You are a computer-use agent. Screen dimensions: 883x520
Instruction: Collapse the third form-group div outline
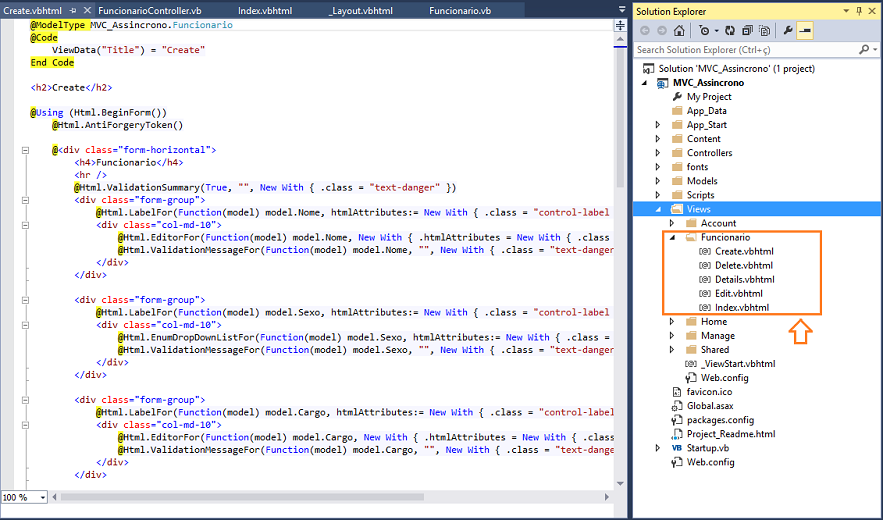25,400
